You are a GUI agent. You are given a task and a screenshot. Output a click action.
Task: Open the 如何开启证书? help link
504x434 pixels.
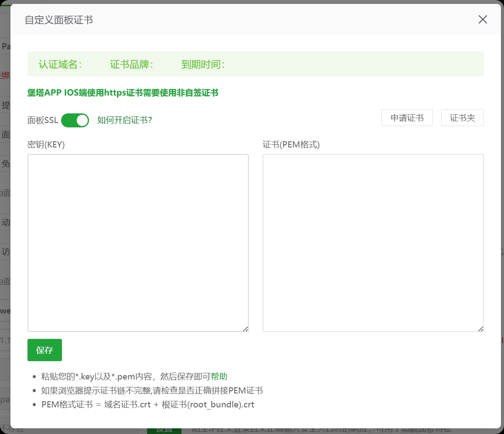[124, 120]
